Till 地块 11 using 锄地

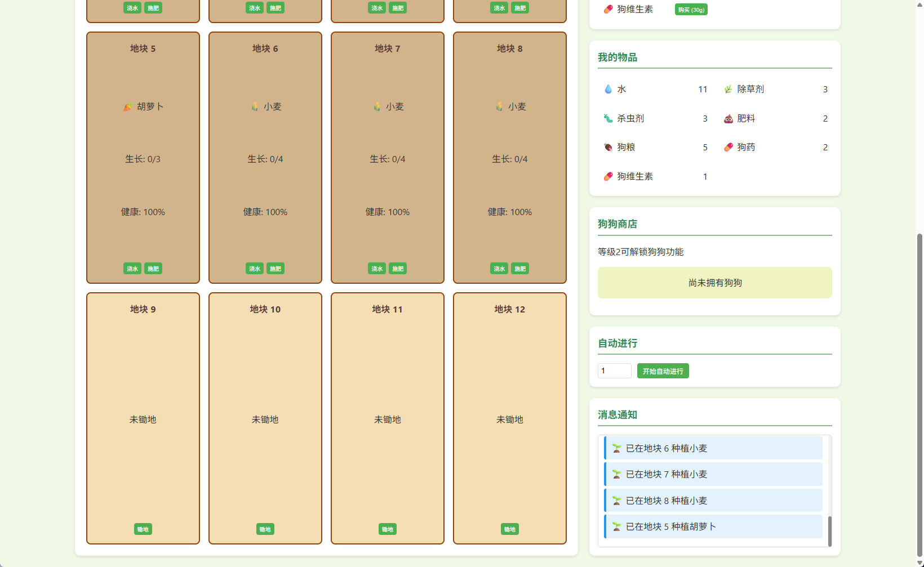pos(388,529)
